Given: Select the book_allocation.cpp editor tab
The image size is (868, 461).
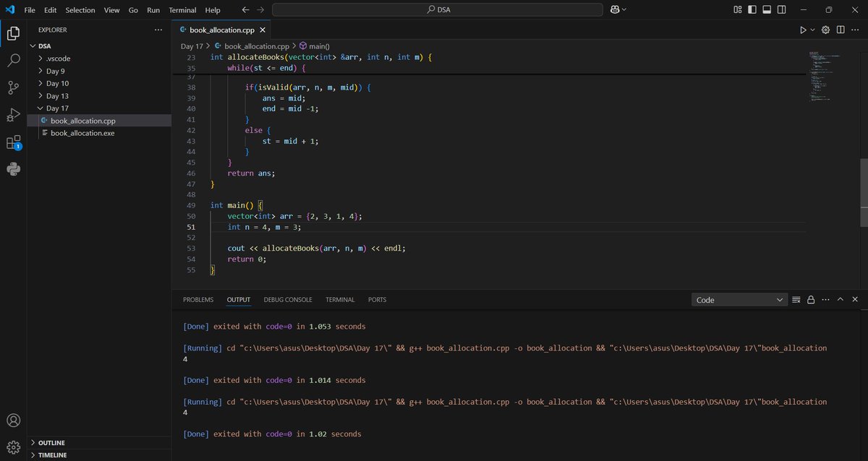Looking at the screenshot, I should coord(222,30).
